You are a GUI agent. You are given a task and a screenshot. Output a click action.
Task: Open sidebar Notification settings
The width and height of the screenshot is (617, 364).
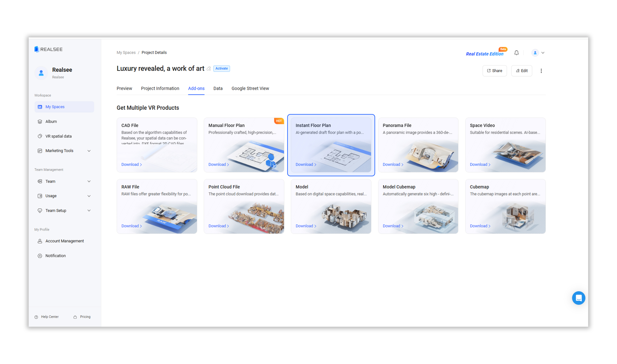[x=55, y=256]
